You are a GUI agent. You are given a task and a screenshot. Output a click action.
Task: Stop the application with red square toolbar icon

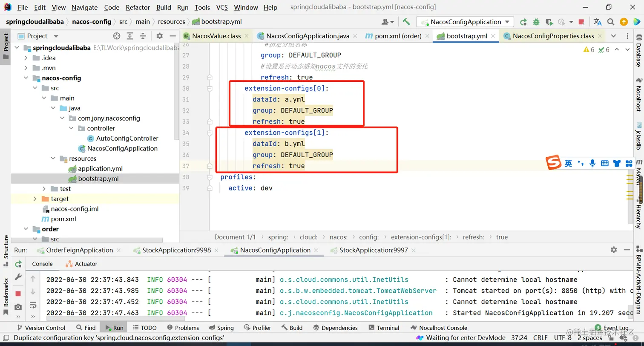point(581,22)
